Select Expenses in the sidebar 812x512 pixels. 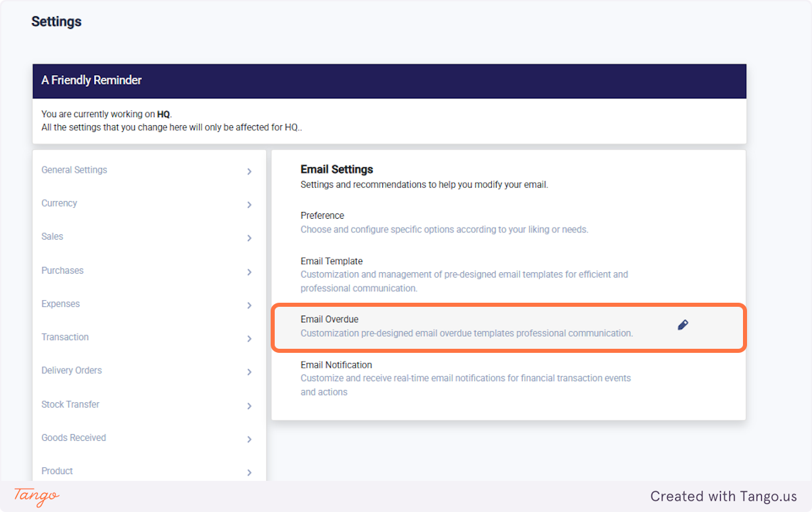coord(60,303)
